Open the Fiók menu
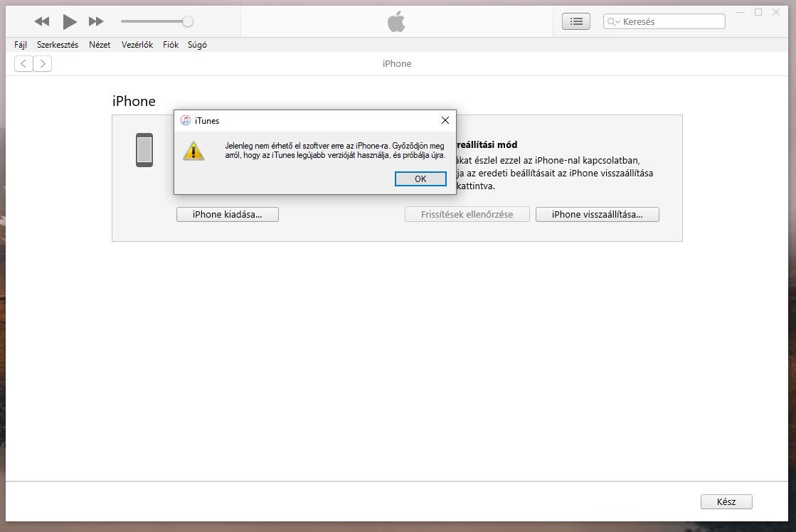Viewport: 796px width, 532px height. click(171, 45)
